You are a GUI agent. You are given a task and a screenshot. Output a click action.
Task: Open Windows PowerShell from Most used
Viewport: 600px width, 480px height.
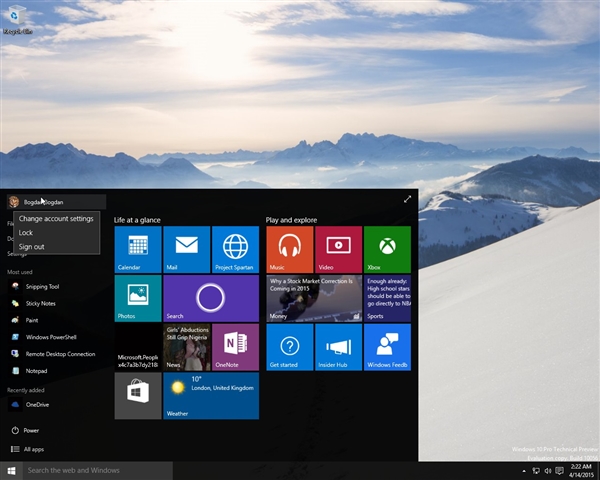[x=50, y=337]
